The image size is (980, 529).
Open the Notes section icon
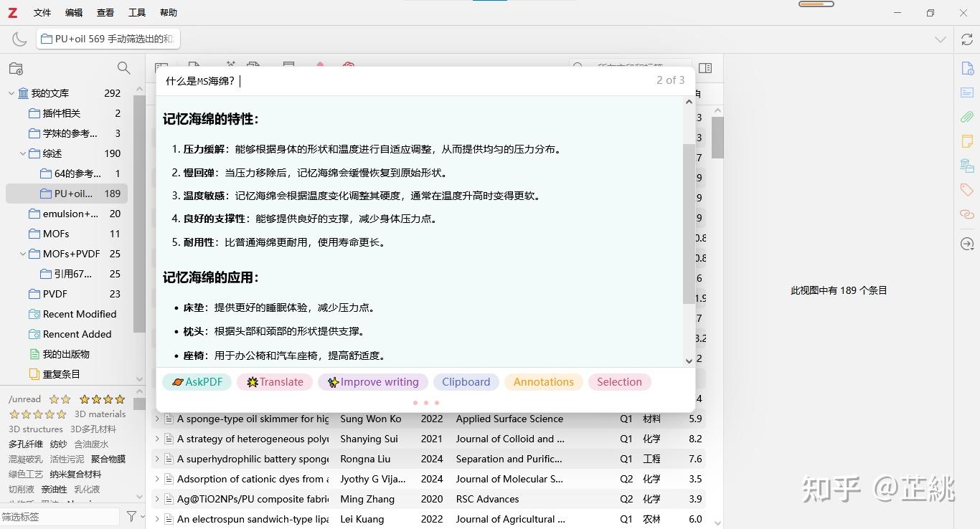pyautogui.click(x=967, y=141)
